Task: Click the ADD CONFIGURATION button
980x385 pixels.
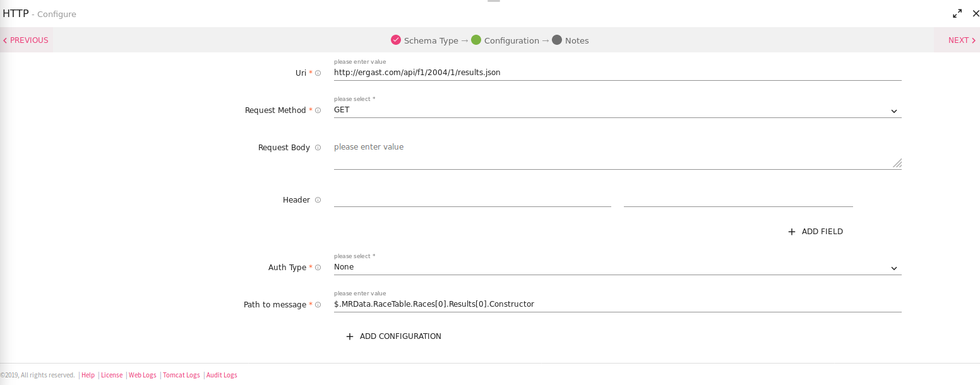Action: pos(393,336)
